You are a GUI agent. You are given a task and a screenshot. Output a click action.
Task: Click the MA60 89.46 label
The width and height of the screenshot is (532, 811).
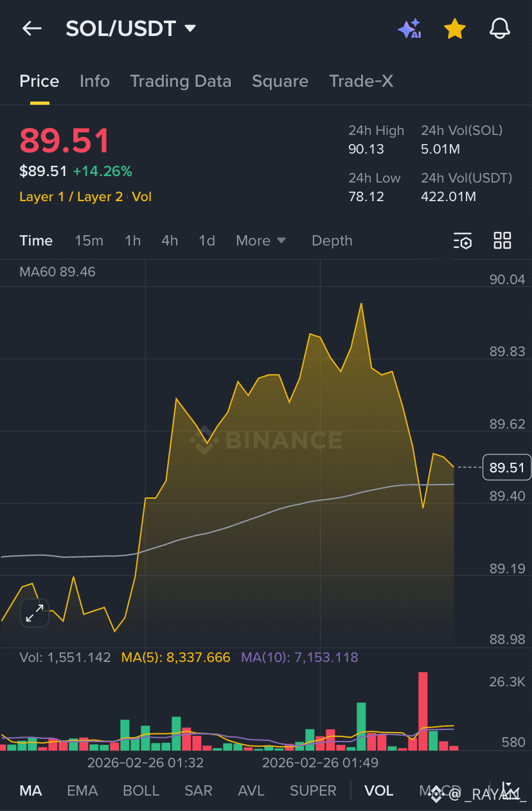coord(57,272)
